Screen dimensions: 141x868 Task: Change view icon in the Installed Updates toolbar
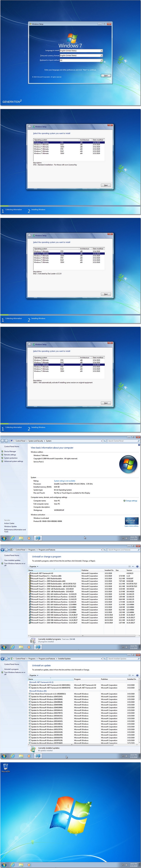click(130, 675)
